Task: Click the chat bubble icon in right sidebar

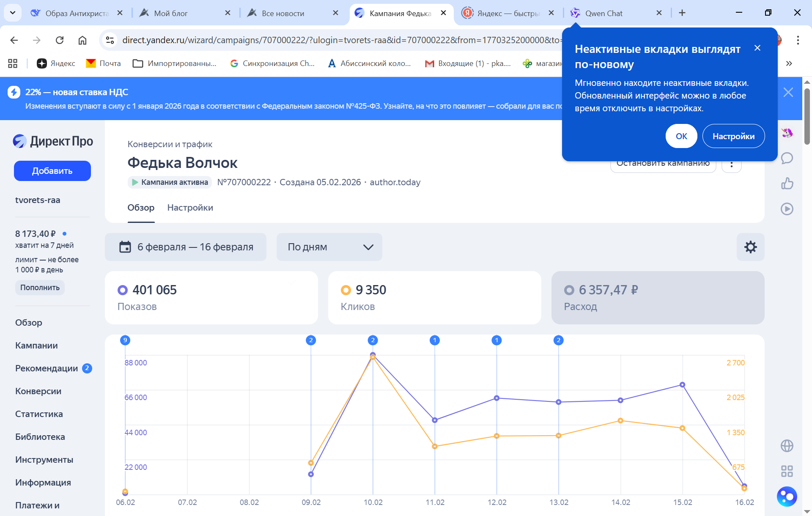Action: tap(787, 158)
